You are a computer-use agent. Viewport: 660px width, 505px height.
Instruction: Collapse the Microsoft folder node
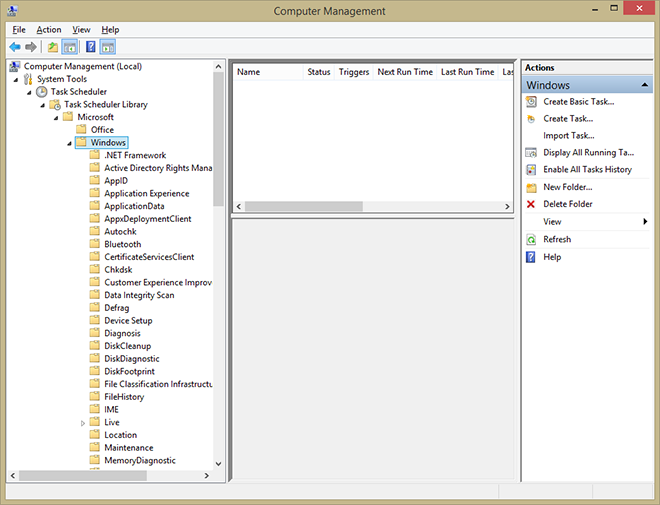pos(56,118)
